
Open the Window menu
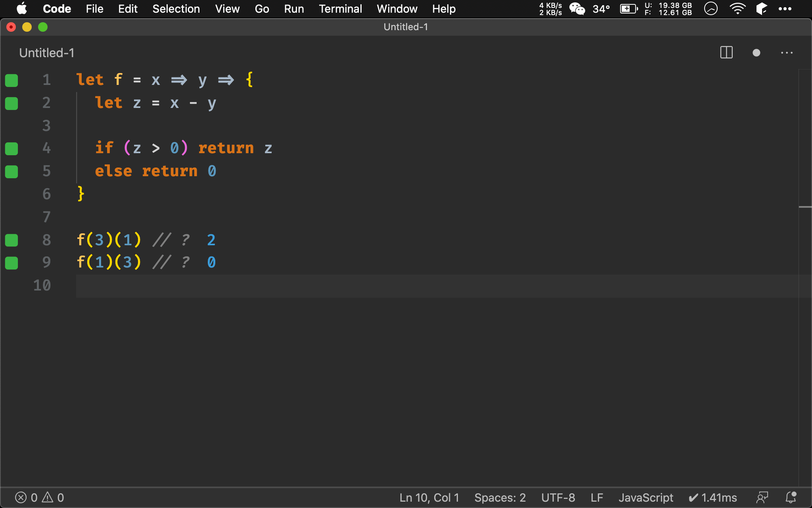click(397, 9)
